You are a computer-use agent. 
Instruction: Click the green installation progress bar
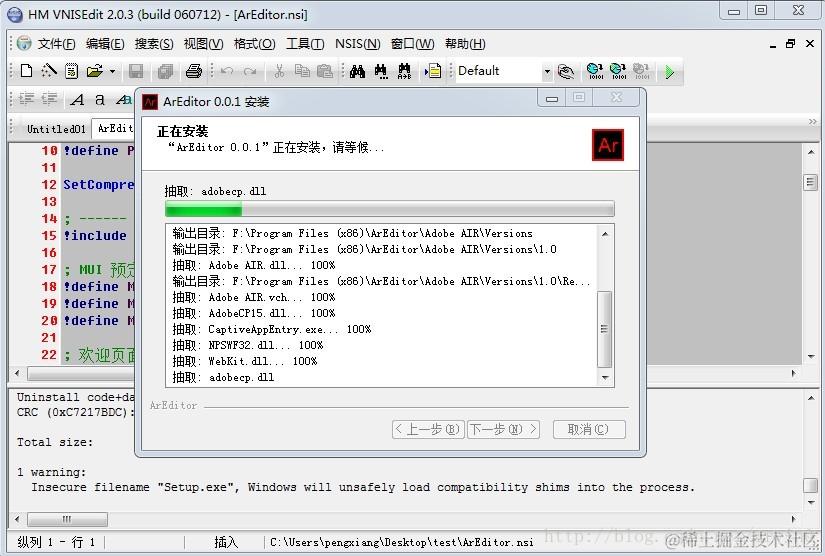(x=389, y=209)
